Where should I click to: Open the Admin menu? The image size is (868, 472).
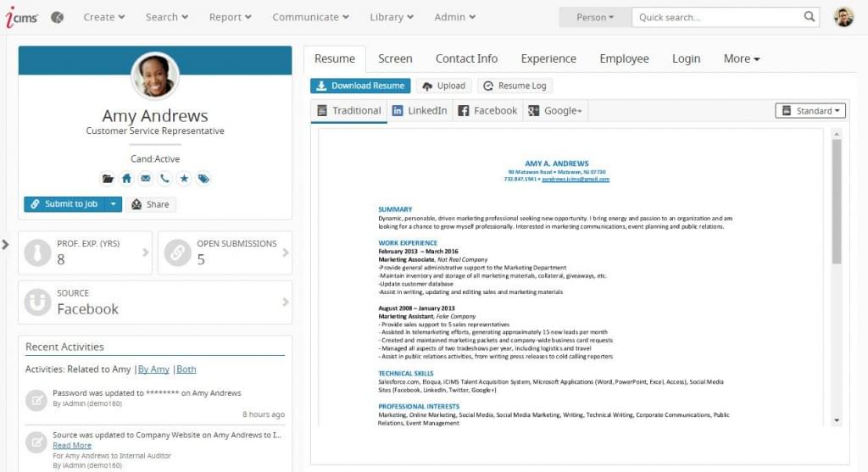click(x=455, y=17)
